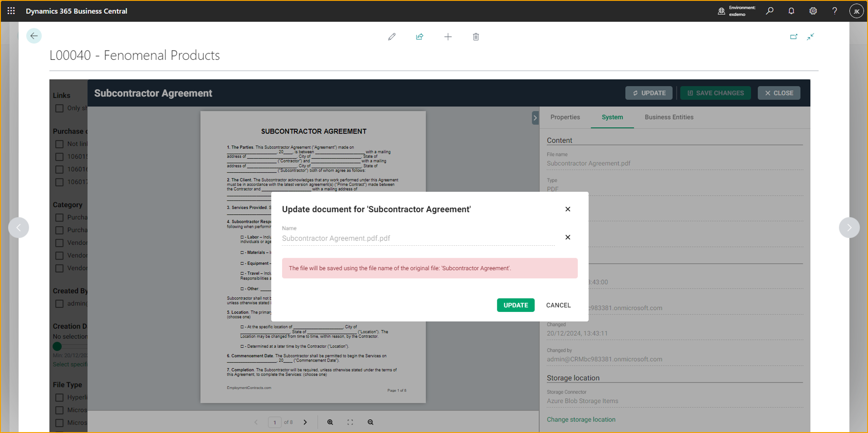
Task: Go to next page in PDF viewer
Action: click(305, 422)
